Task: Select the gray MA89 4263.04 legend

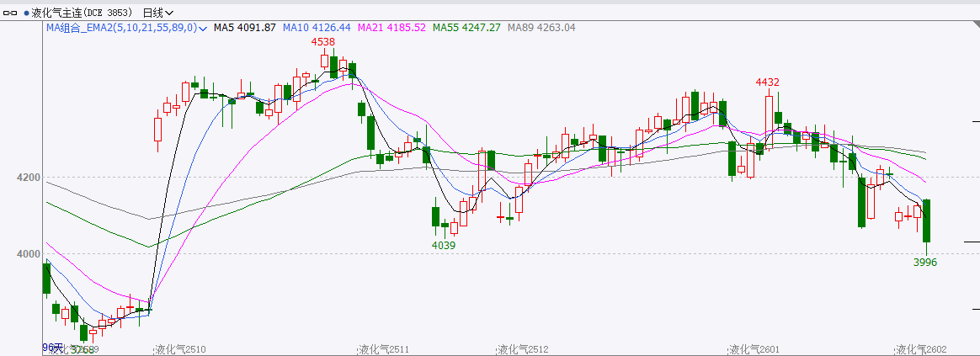Action: click(541, 28)
